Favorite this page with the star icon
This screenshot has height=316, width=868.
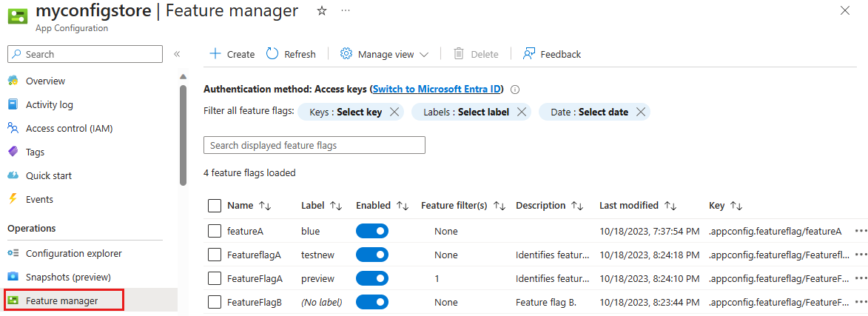click(322, 11)
